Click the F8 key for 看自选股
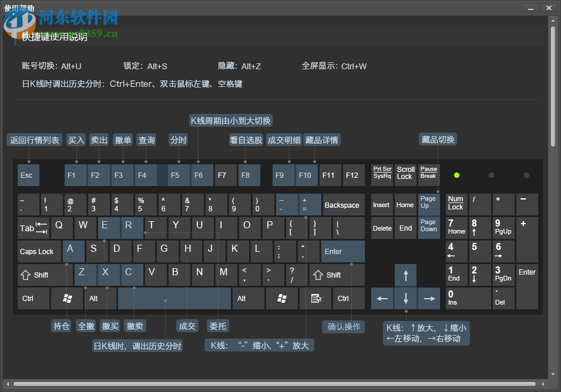The height and width of the screenshot is (392, 561). tap(250, 175)
